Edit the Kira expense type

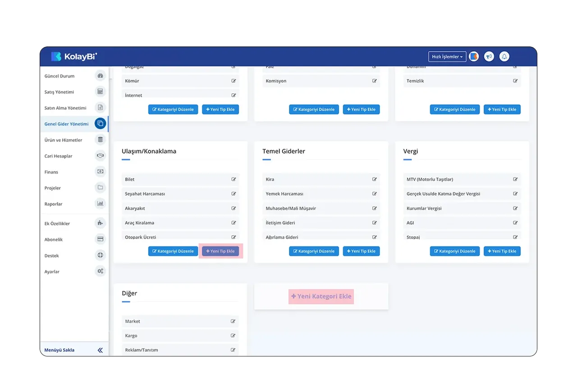(x=374, y=179)
